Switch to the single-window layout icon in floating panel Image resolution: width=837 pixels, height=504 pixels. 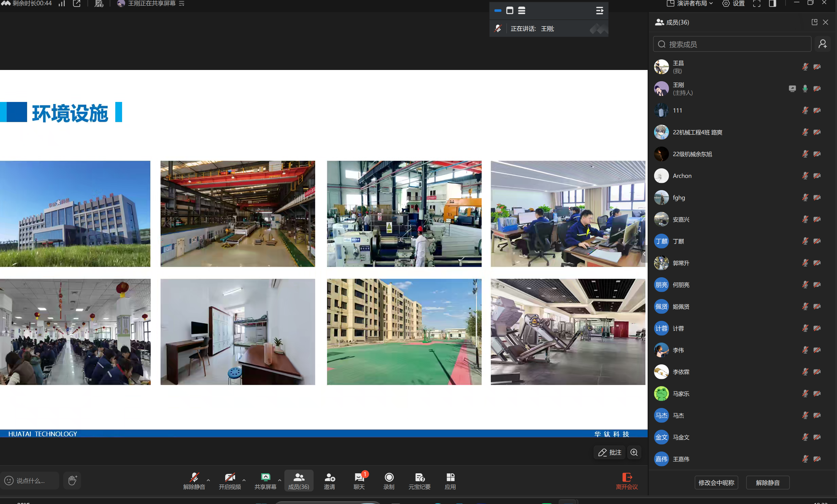tap(509, 11)
